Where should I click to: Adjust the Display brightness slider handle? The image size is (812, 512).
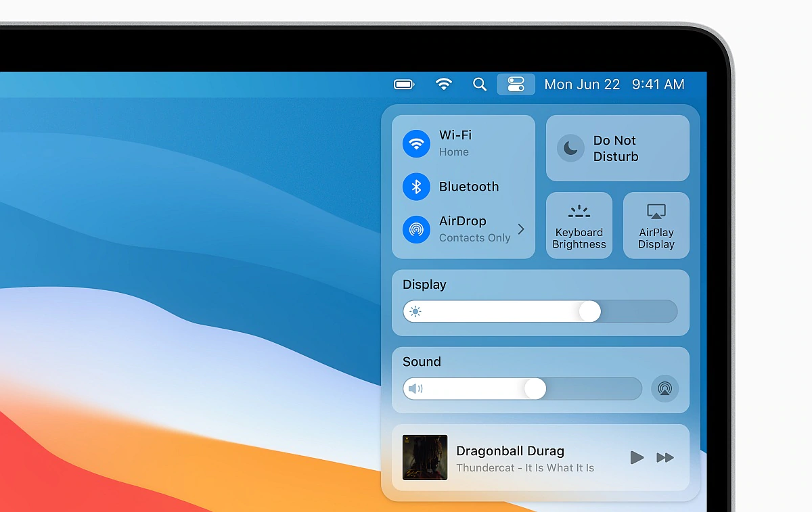coord(589,311)
